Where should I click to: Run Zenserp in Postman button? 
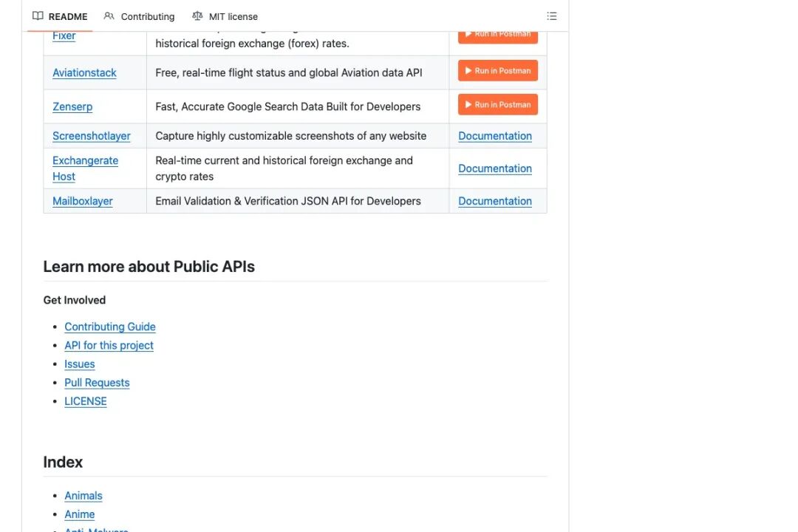pos(498,104)
